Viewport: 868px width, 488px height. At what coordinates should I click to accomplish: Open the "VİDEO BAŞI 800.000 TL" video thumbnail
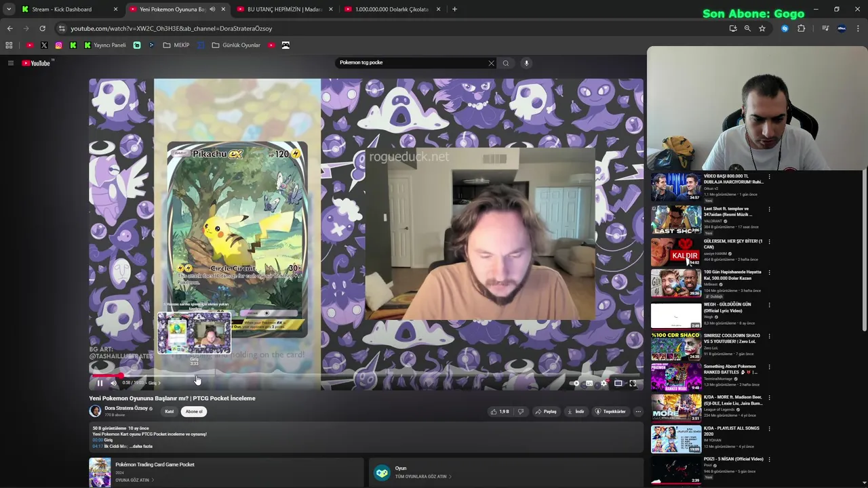676,188
